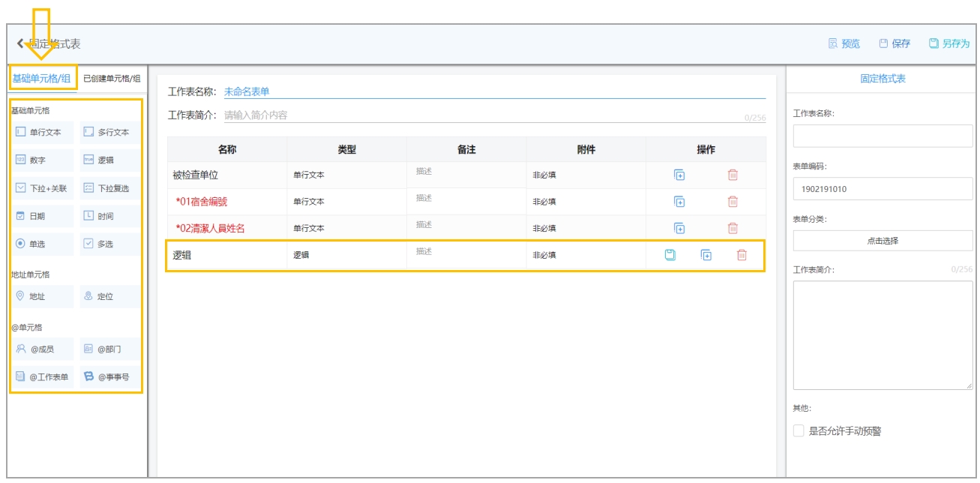Add a 多选 checkbox cell
980x483 pixels.
click(x=109, y=244)
